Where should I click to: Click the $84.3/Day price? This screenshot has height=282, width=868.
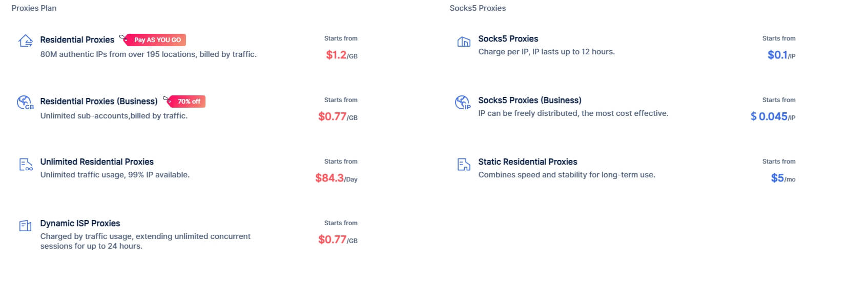[336, 178]
